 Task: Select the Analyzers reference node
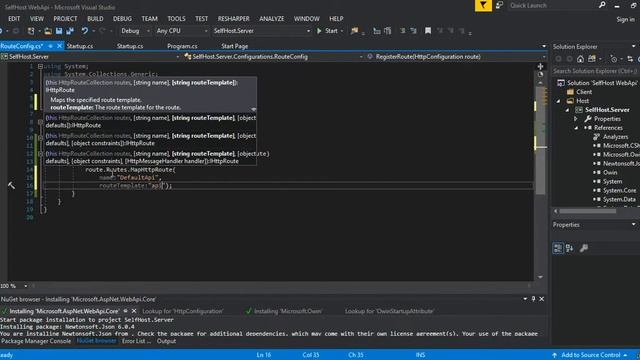pyautogui.click(x=616, y=137)
